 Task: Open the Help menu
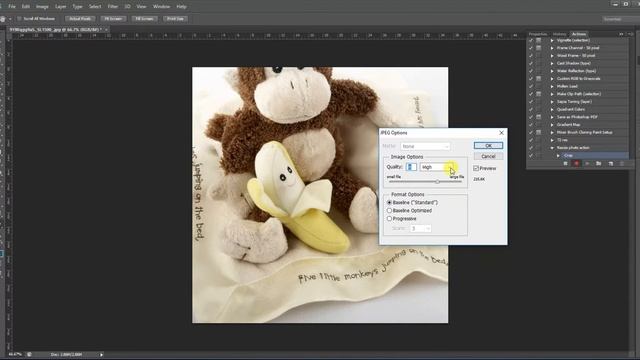coord(181,7)
